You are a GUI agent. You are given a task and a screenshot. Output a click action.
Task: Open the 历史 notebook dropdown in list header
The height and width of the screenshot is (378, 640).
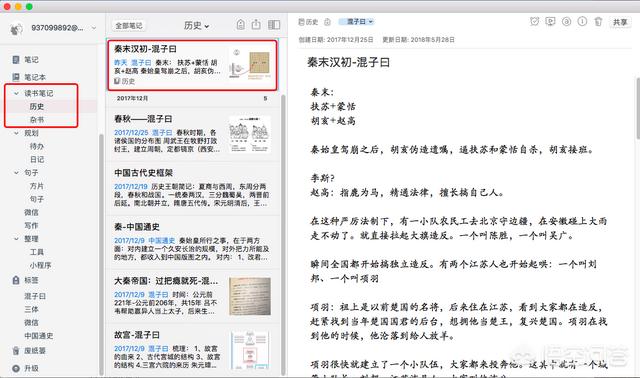(196, 26)
